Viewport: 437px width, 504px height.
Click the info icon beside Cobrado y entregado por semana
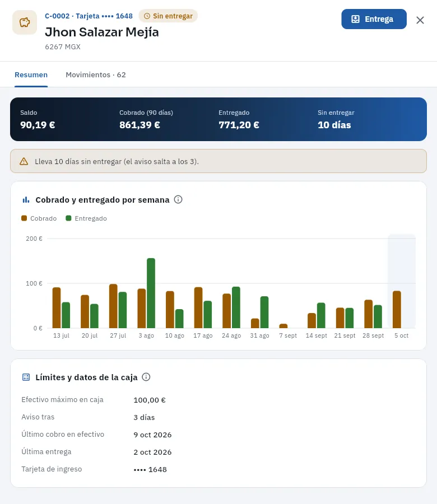click(x=178, y=199)
